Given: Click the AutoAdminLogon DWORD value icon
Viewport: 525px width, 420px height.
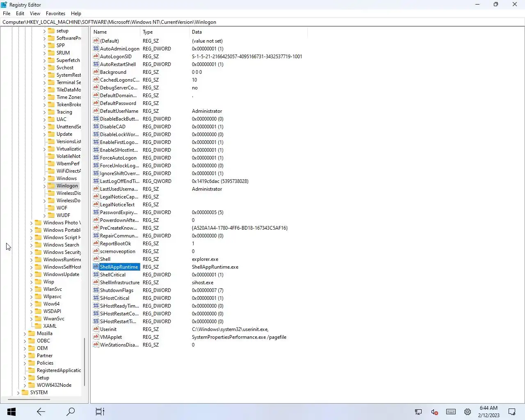Looking at the screenshot, I should pos(96,48).
